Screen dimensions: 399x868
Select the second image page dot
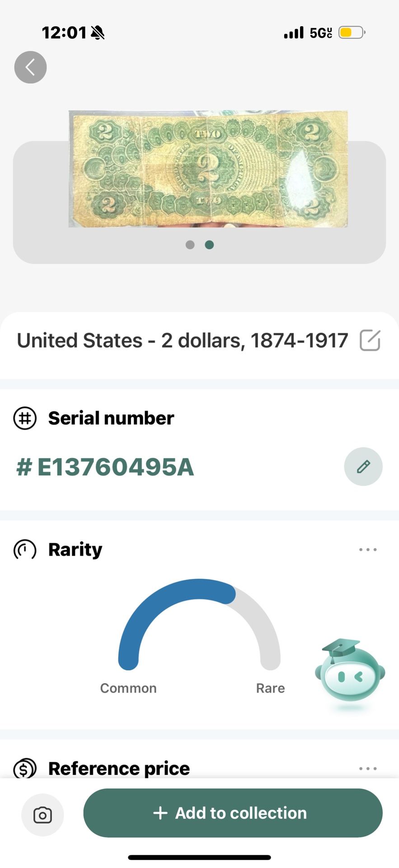[x=209, y=245]
